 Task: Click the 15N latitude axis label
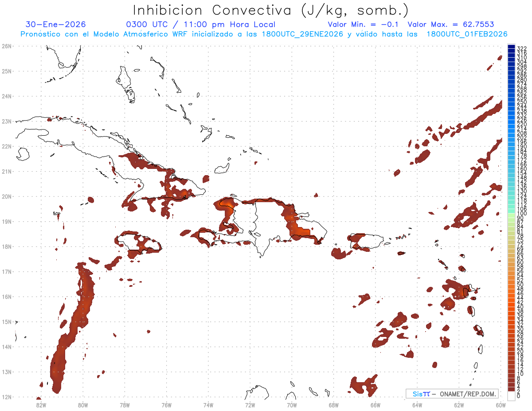coord(7,321)
